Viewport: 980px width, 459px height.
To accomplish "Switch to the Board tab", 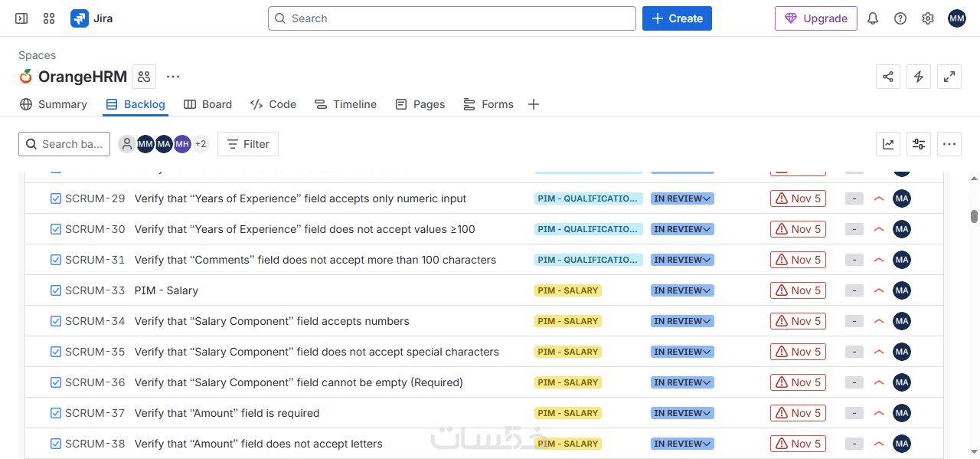I will (x=207, y=104).
